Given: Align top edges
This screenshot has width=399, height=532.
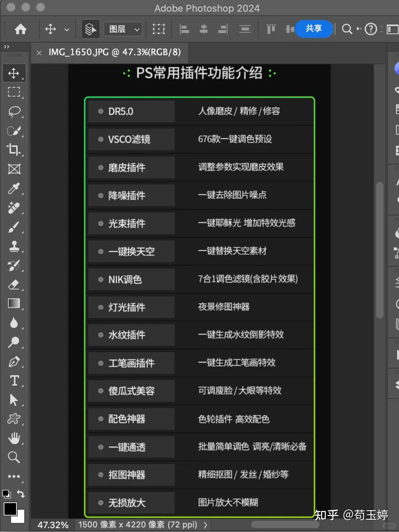Looking at the screenshot, I should [x=271, y=29].
